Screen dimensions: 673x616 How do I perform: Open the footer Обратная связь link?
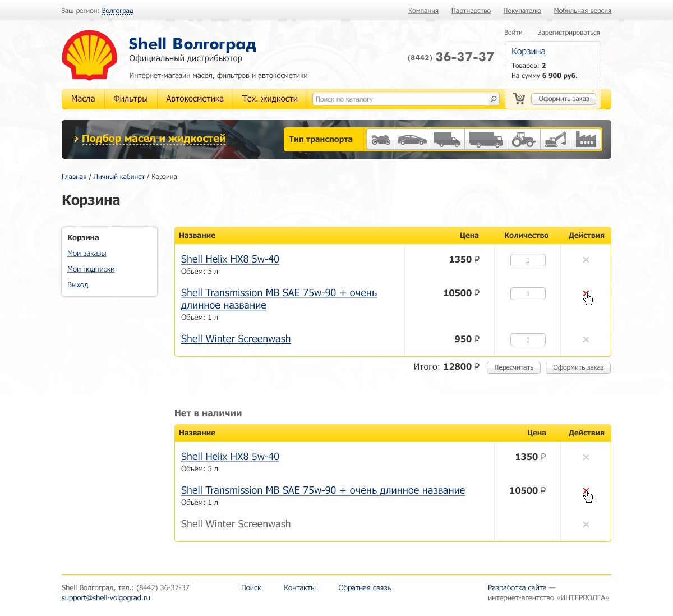coord(365,588)
